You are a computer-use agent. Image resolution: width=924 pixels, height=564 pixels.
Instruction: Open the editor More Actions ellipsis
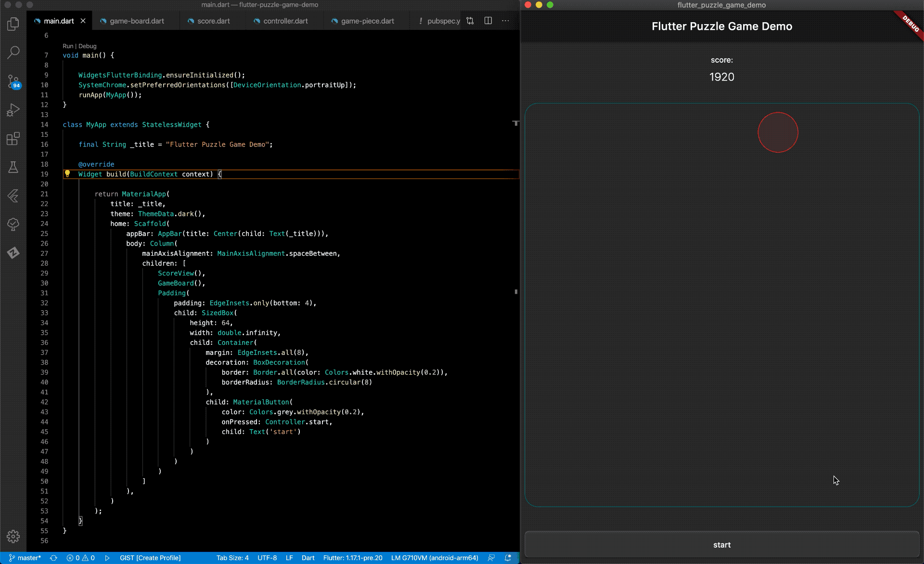tap(505, 21)
